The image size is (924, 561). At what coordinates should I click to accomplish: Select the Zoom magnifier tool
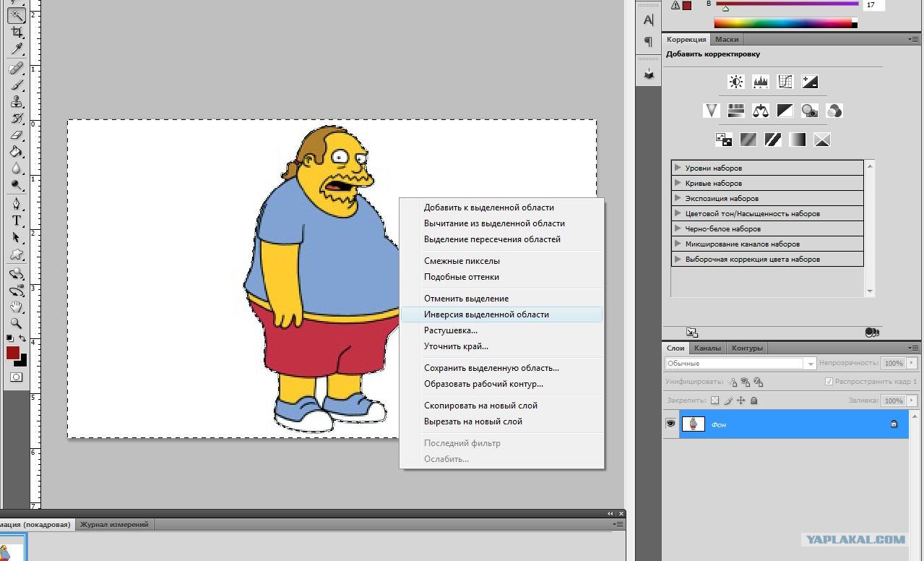[16, 324]
